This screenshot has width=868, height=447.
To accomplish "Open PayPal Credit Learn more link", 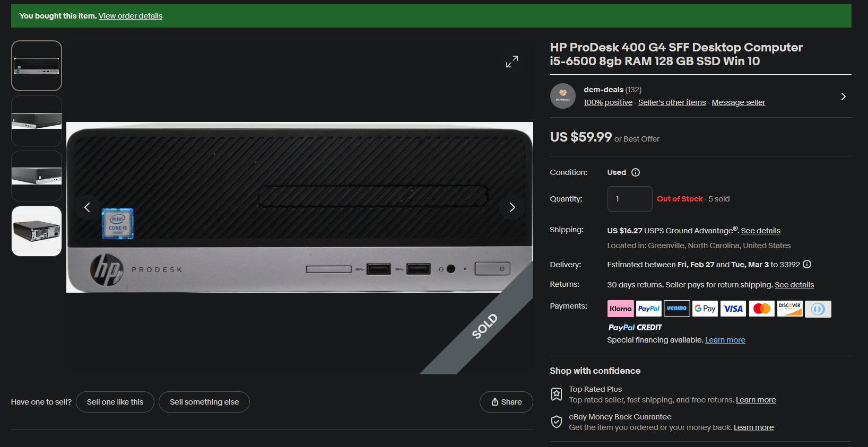I will pos(725,340).
